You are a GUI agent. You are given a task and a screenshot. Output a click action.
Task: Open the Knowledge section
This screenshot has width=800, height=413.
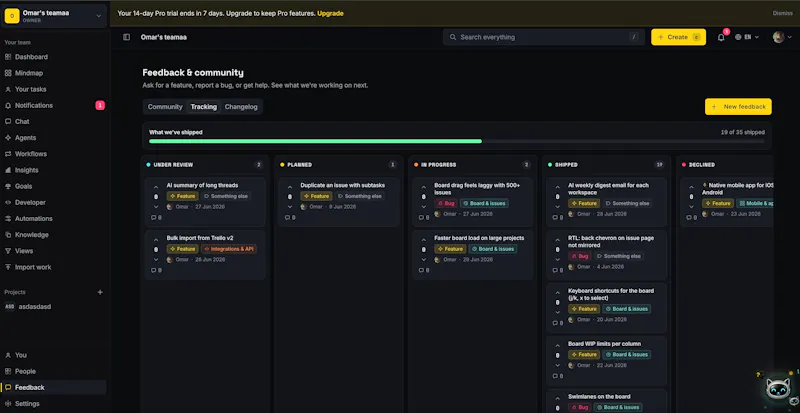(54, 235)
